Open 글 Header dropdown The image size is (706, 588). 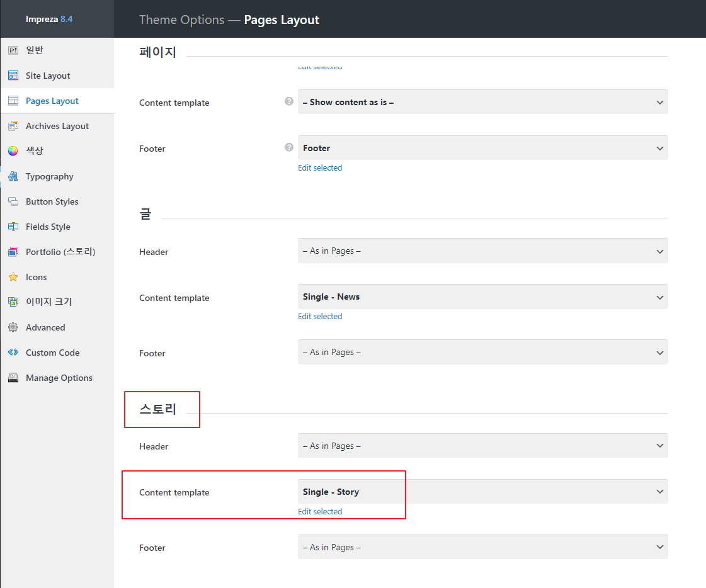[x=482, y=251]
